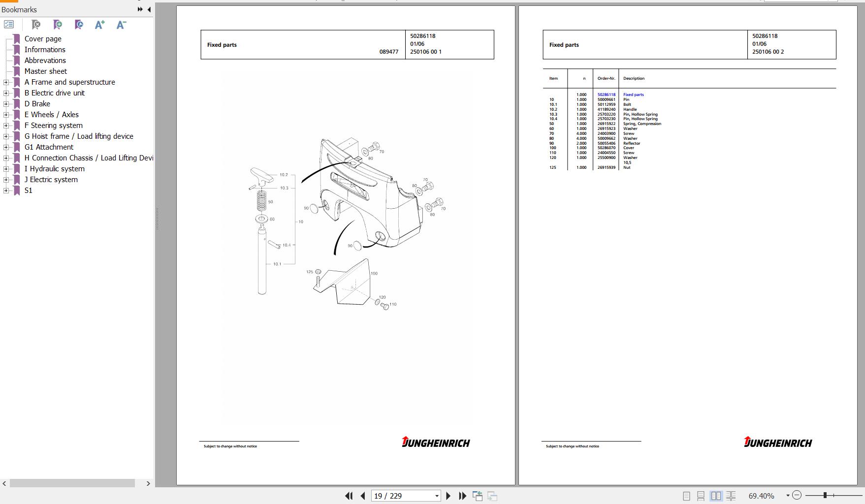Open the Informations bookmark

point(45,50)
